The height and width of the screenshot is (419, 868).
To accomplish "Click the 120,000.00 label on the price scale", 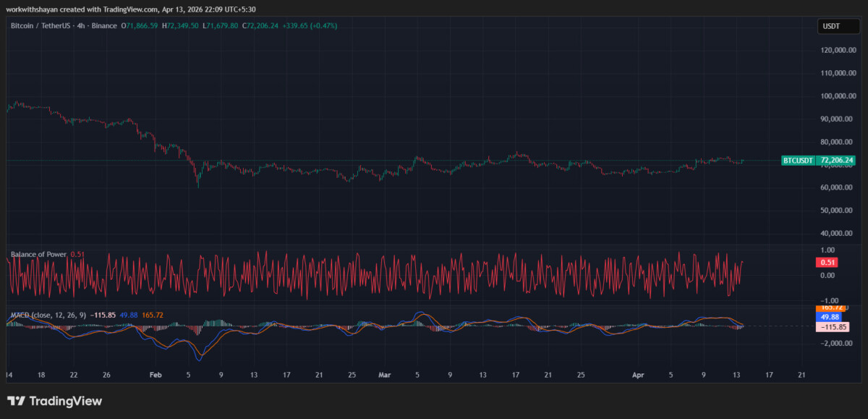I will pos(838,51).
